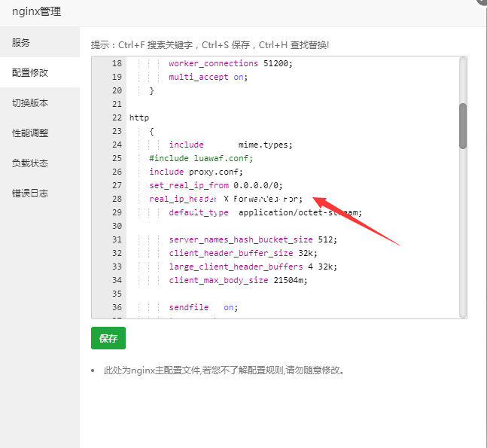Viewport: 487px width, 448px height.
Task: Click the commented #include luawaf.conf line
Action: click(x=201, y=158)
